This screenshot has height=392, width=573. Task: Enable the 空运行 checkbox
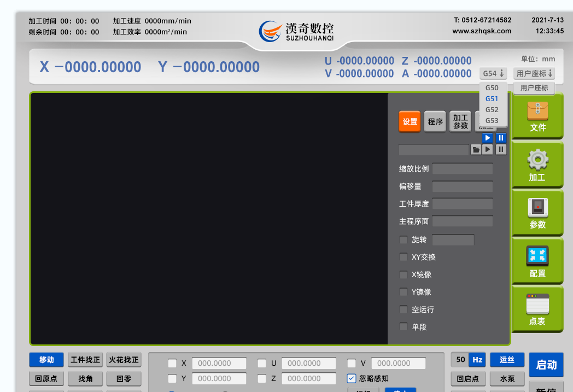[404, 309]
